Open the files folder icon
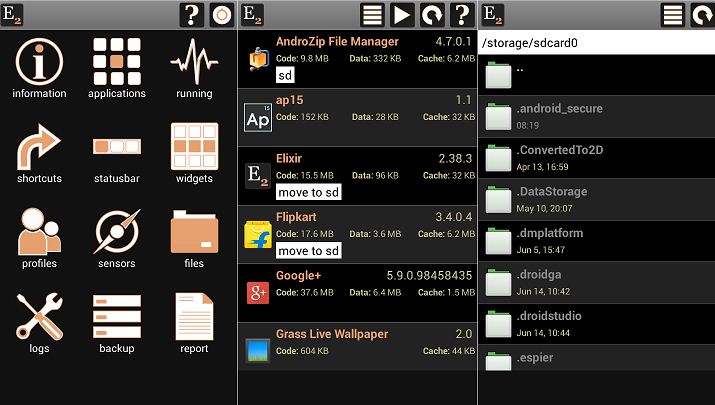This screenshot has width=715, height=405. click(194, 232)
